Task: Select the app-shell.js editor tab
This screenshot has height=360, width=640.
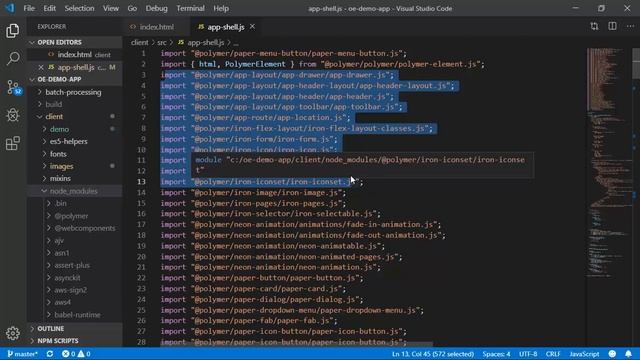Action: pyautogui.click(x=225, y=27)
